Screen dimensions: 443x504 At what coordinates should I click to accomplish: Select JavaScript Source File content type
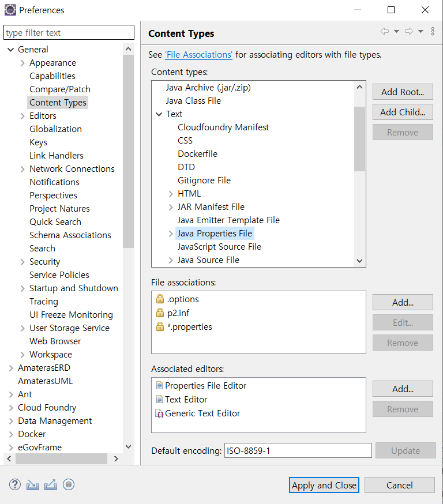pyautogui.click(x=219, y=247)
